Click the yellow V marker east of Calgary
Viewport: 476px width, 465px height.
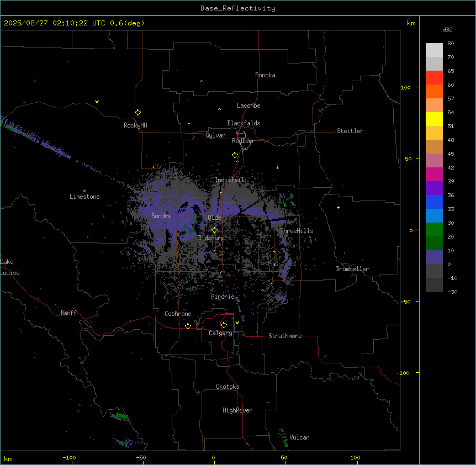pos(237,323)
